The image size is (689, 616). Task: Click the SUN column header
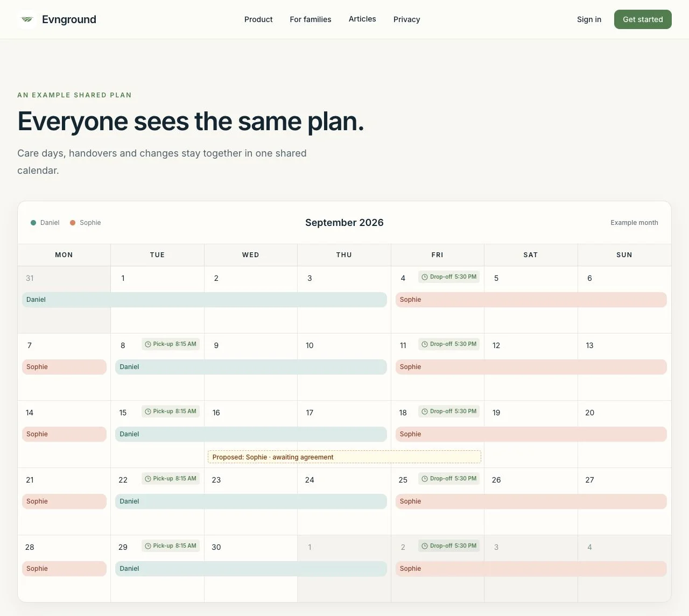624,255
